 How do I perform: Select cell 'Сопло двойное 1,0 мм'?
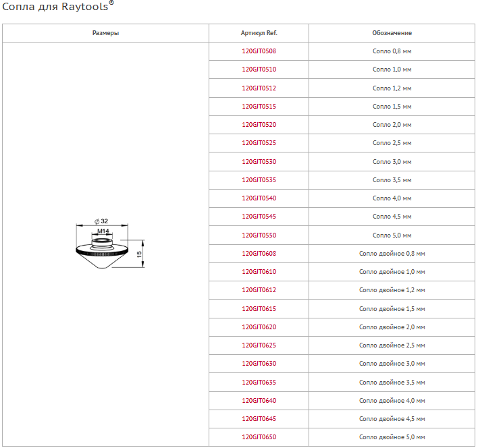pos(392,272)
